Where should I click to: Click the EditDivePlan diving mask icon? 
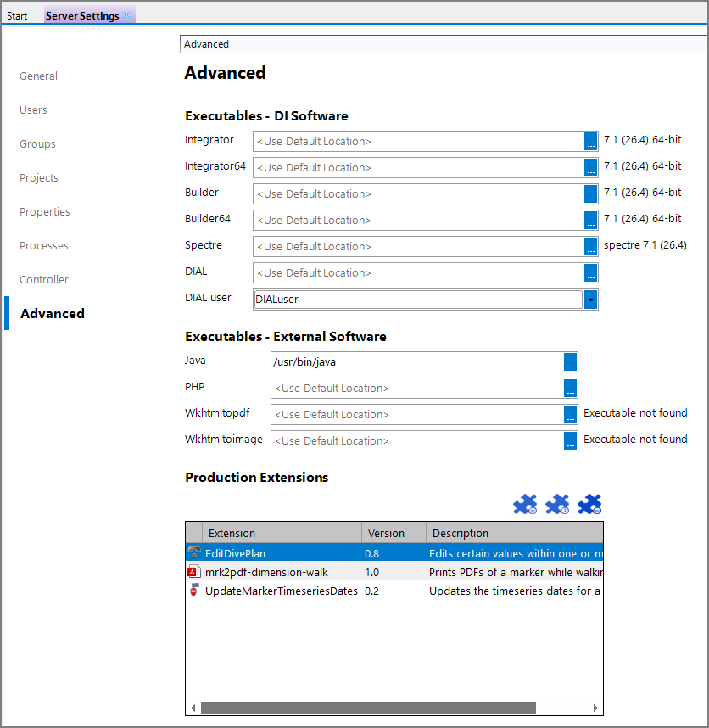[x=193, y=553]
